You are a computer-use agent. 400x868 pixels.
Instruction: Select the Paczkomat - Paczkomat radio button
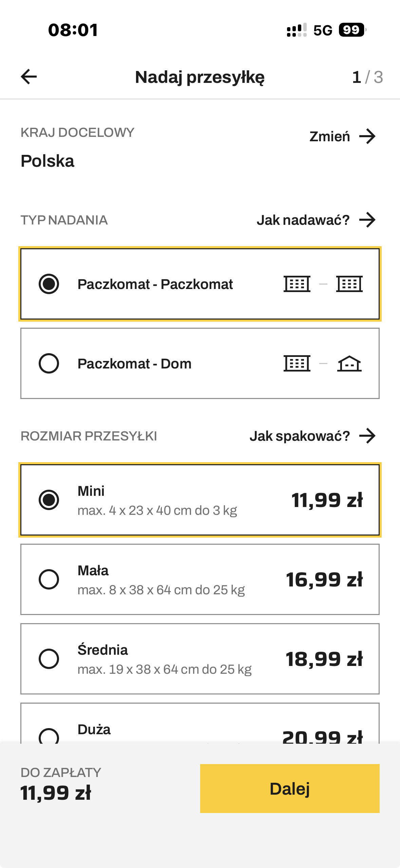(49, 284)
